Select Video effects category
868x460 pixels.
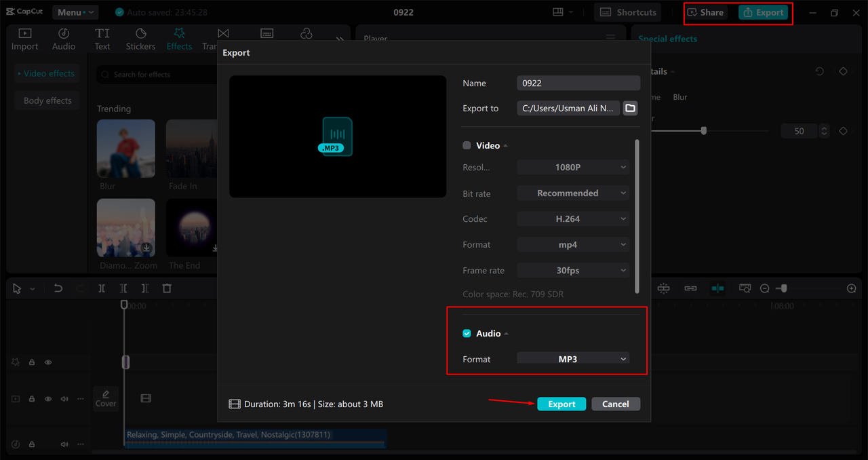47,73
